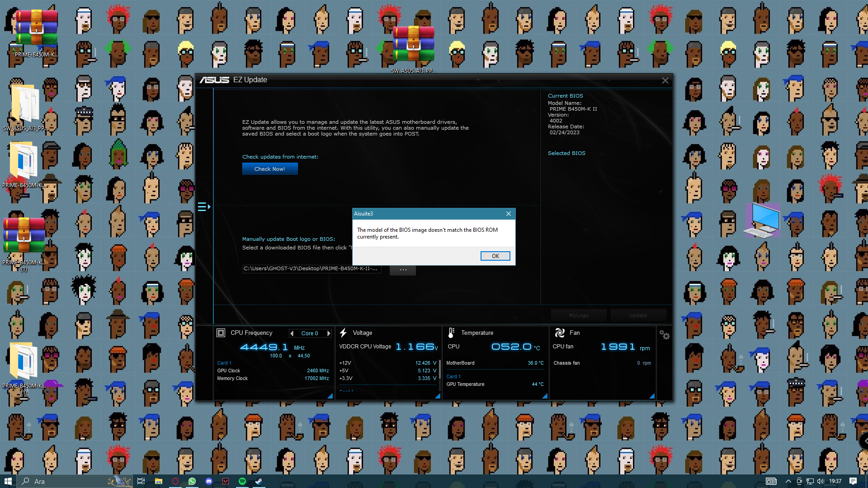Click the Check Now! button
The height and width of the screenshot is (488, 868).
point(270,169)
